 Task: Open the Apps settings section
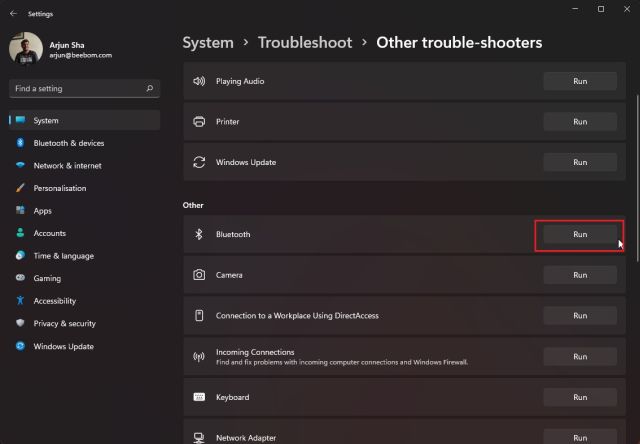point(42,211)
